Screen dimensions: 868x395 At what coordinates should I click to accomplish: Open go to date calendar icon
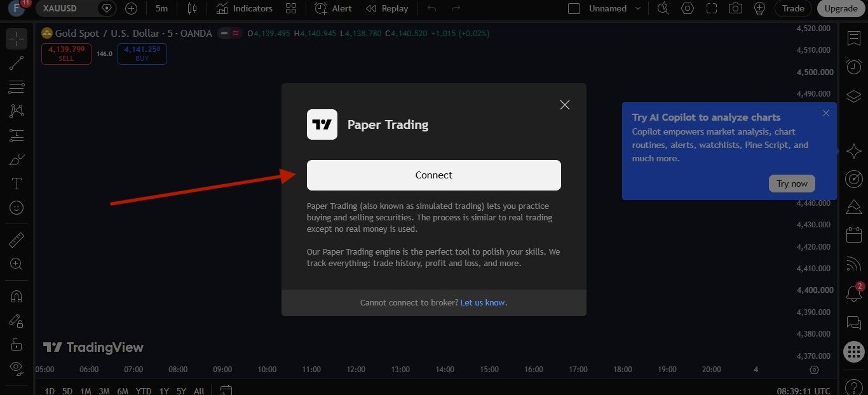226,390
